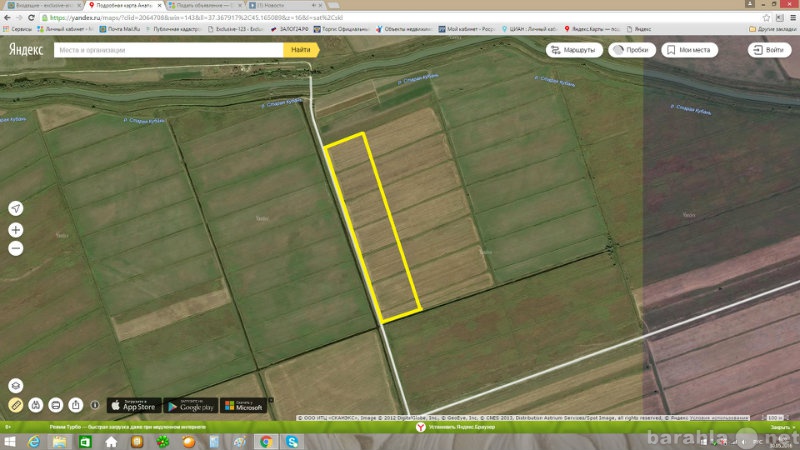The width and height of the screenshot is (800, 450).
Task: Open the Яндекс.Карты bookmark
Action: click(x=592, y=29)
